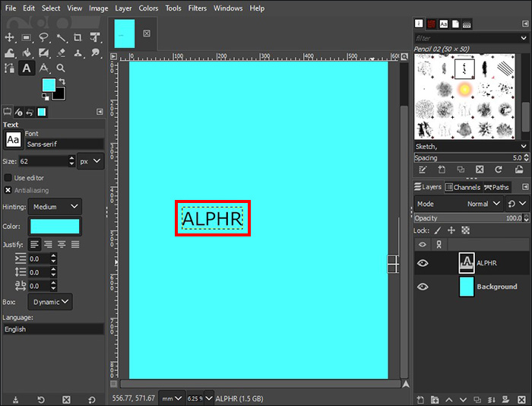Select the Move tool

[10, 37]
